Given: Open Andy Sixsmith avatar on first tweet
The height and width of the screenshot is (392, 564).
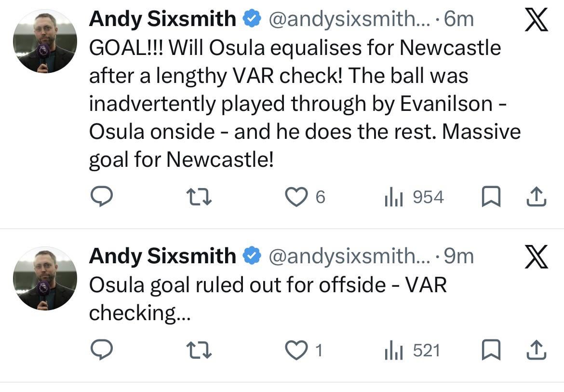Looking at the screenshot, I should tap(45, 41).
